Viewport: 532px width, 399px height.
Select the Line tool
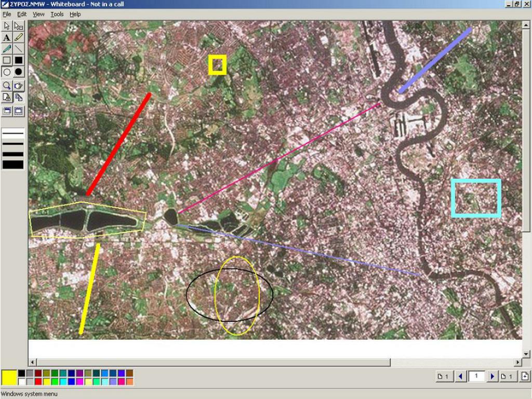click(18, 49)
